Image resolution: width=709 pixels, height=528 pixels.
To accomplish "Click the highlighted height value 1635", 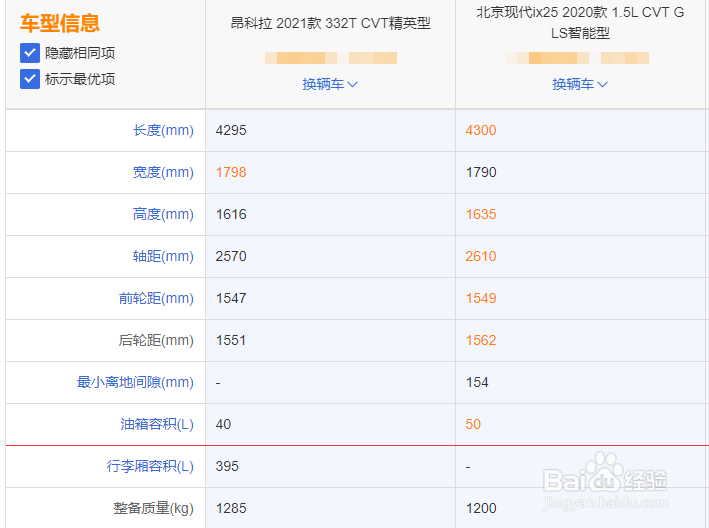I will click(481, 214).
